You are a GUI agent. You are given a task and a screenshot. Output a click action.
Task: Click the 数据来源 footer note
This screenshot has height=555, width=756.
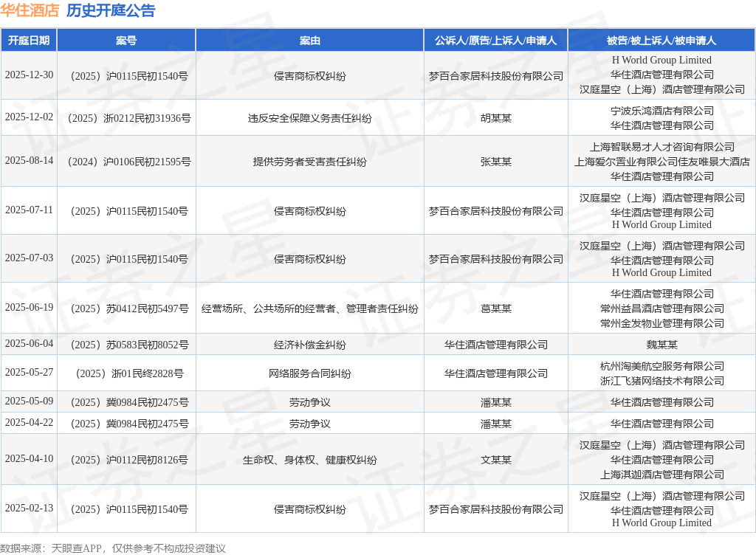(x=113, y=548)
